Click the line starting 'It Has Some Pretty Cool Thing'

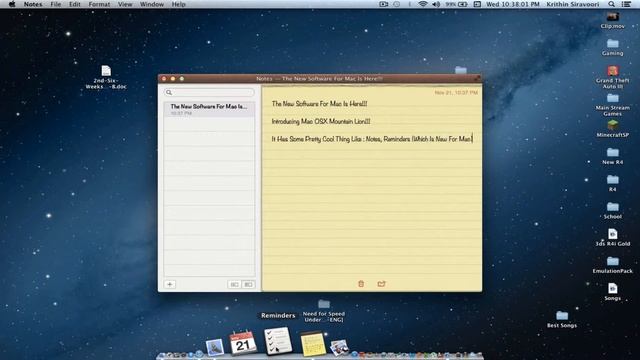pos(372,139)
